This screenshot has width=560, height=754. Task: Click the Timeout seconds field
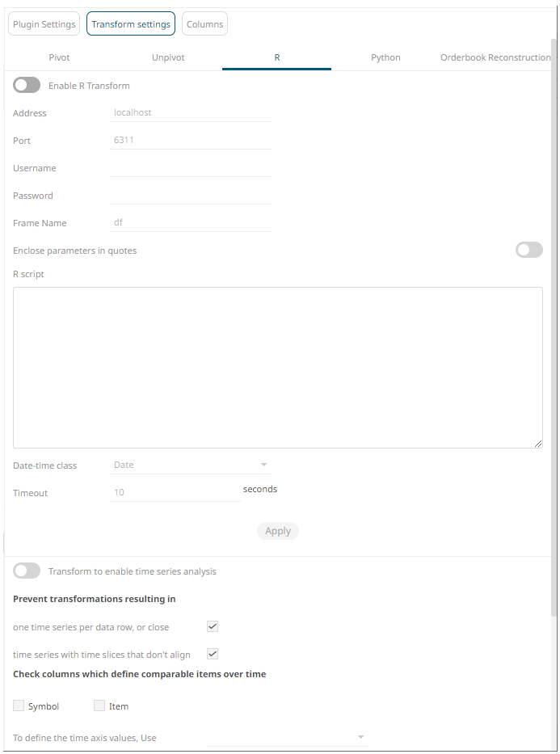pos(175,492)
